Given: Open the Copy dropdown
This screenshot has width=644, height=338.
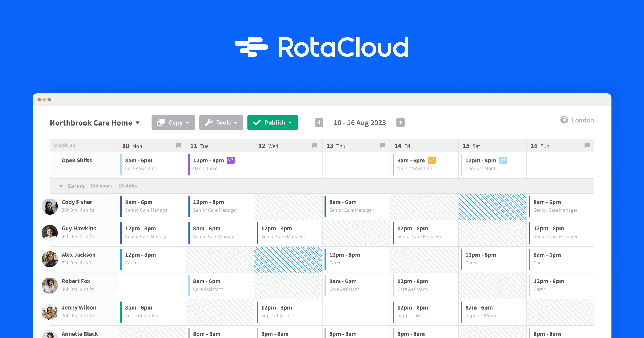Looking at the screenshot, I should click(173, 123).
